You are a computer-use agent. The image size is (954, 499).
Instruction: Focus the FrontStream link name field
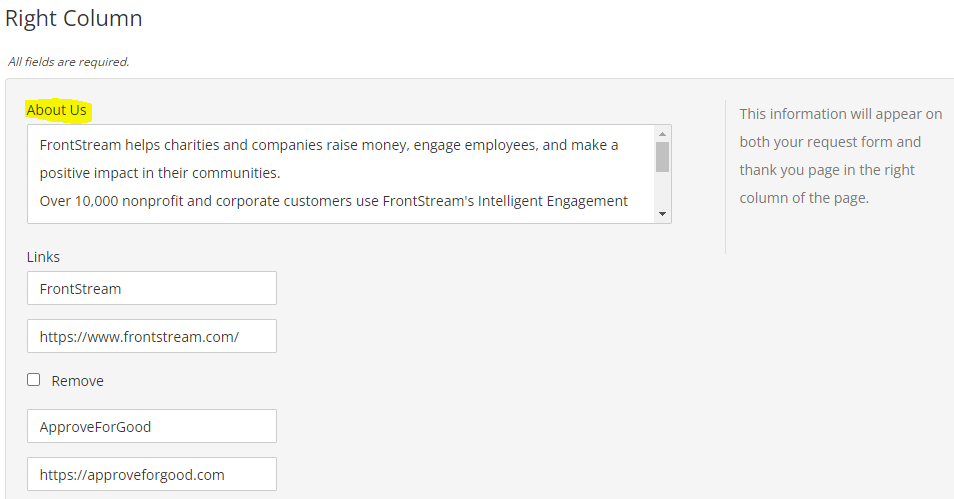click(x=152, y=288)
